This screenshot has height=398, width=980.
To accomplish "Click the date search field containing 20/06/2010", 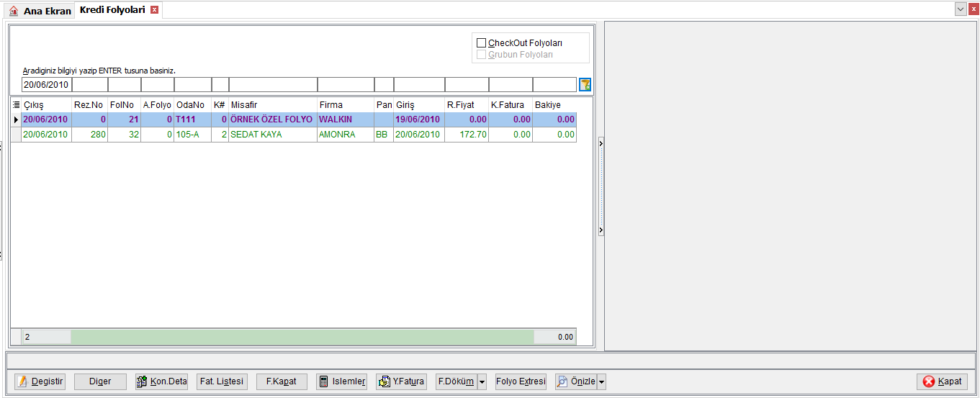I will [46, 85].
